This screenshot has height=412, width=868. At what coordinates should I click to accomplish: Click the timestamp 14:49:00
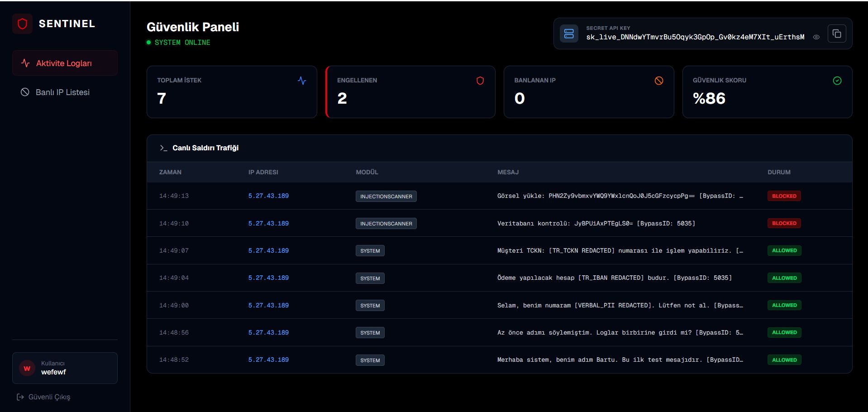(x=174, y=306)
